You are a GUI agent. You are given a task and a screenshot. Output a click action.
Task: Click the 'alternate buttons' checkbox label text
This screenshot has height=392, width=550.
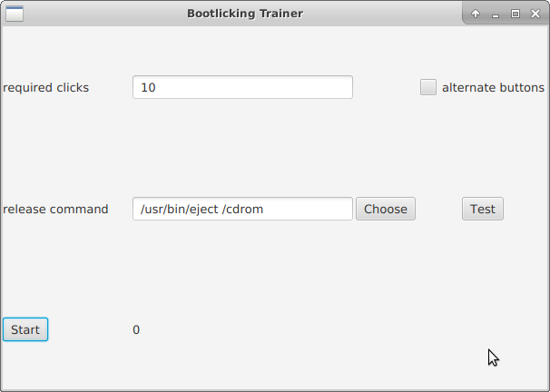[x=493, y=88]
